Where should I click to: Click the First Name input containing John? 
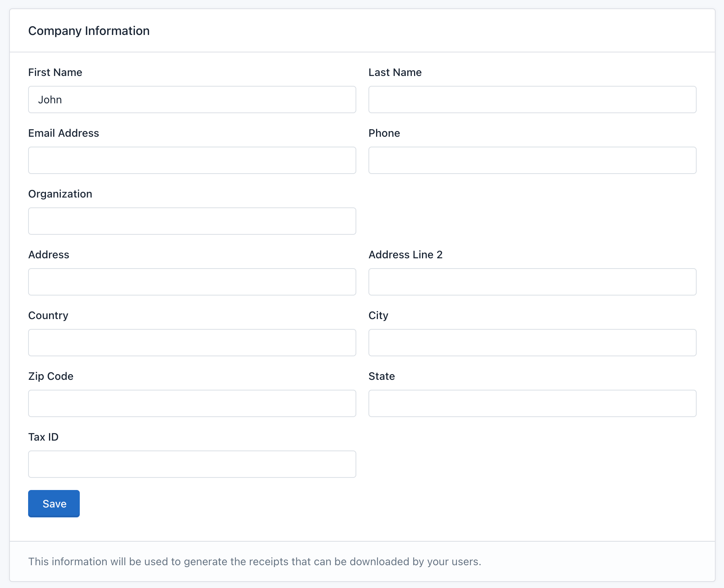(192, 100)
